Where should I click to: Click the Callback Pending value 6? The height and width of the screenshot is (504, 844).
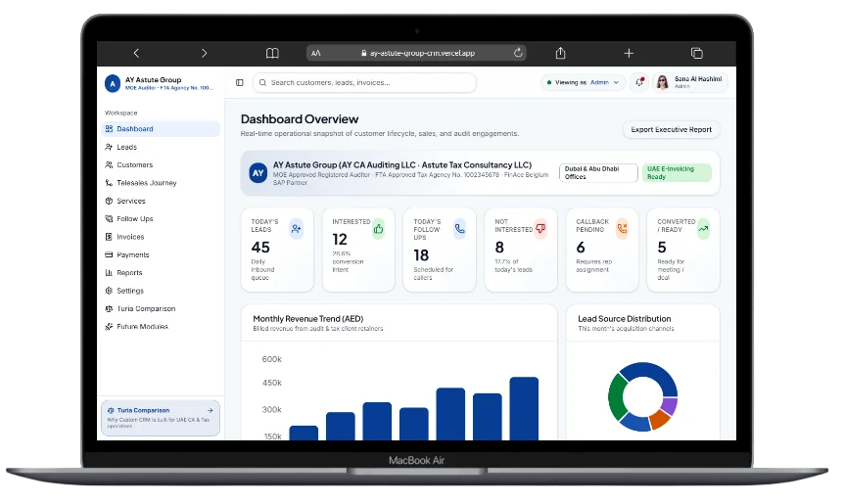click(x=581, y=248)
